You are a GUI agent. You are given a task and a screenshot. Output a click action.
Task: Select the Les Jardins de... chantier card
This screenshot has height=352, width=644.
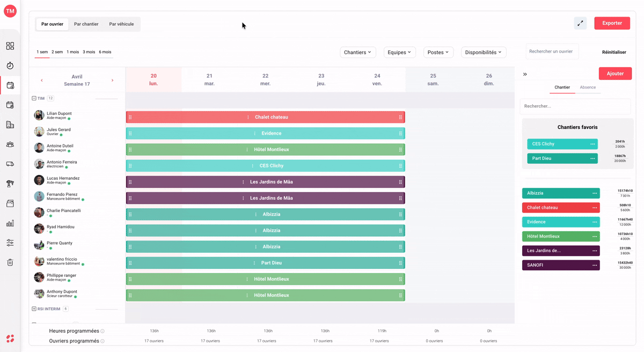tap(561, 251)
